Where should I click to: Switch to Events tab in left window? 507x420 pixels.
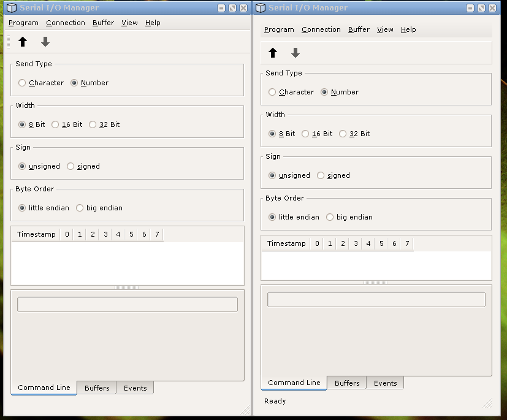(x=135, y=388)
